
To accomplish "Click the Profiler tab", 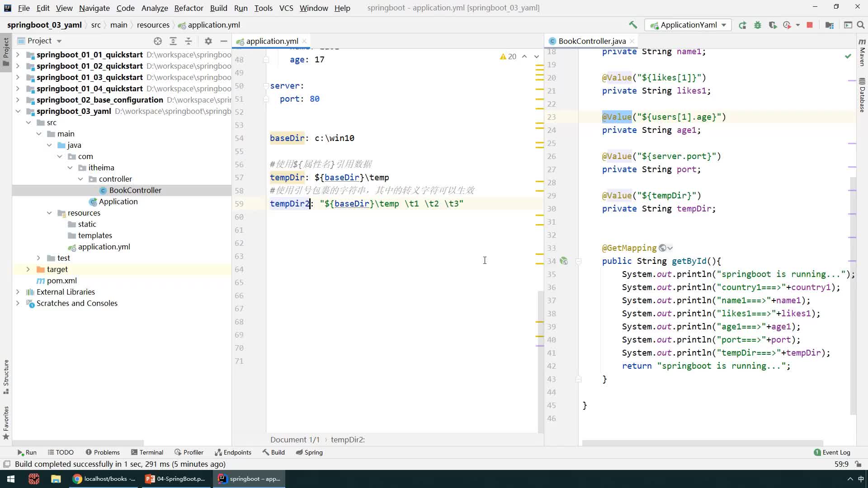I will [193, 452].
